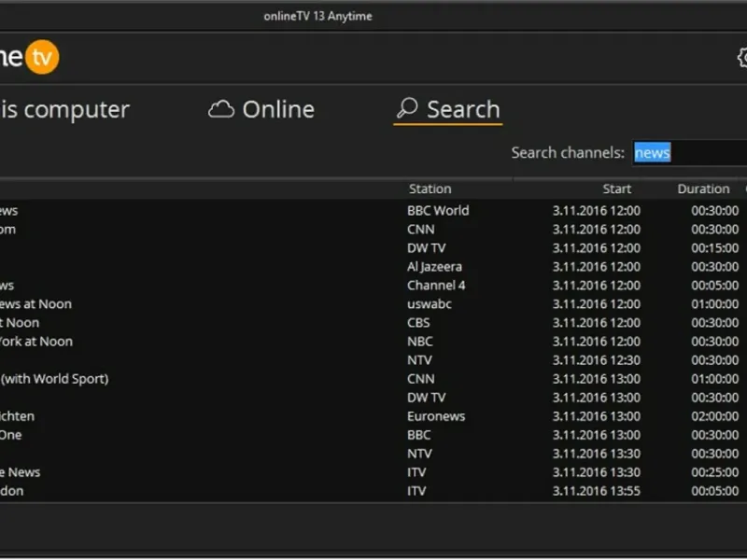This screenshot has height=560, width=747.
Task: Pick the Channel 4 news row
Action: pos(373,286)
